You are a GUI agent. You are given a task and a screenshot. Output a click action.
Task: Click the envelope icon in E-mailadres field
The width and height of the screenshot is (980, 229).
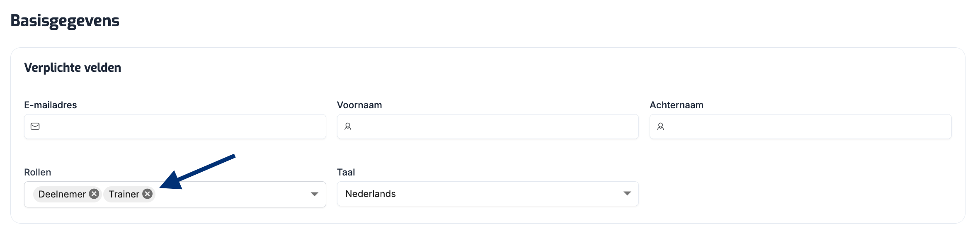35,127
